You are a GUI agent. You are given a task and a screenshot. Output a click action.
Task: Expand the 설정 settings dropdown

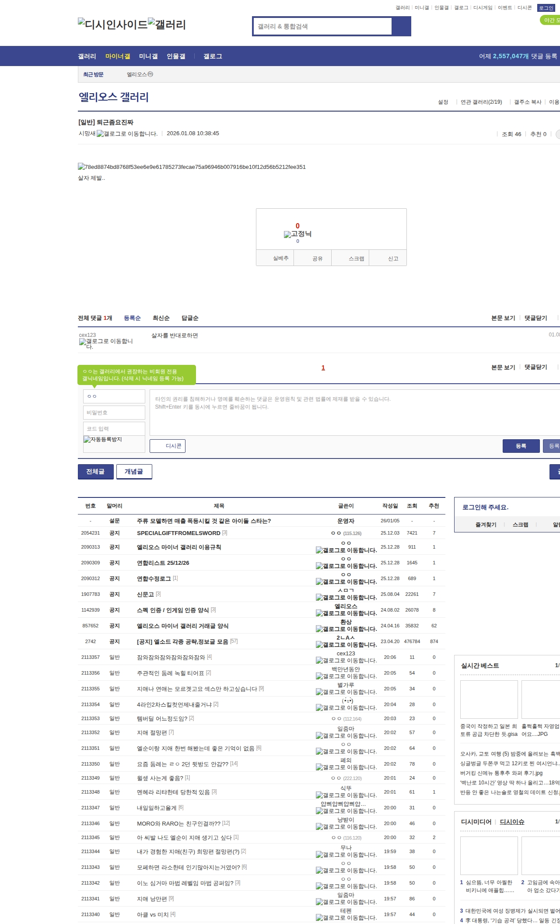click(x=443, y=102)
